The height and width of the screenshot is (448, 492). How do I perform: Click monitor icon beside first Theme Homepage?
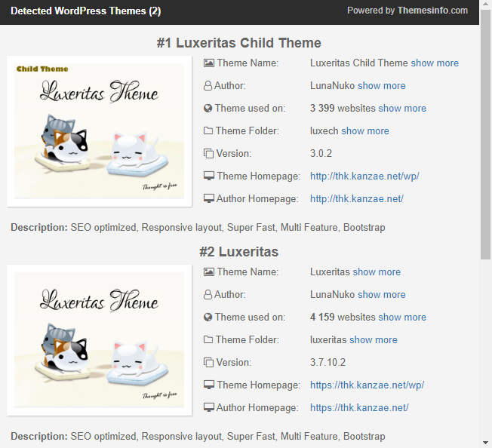209,176
